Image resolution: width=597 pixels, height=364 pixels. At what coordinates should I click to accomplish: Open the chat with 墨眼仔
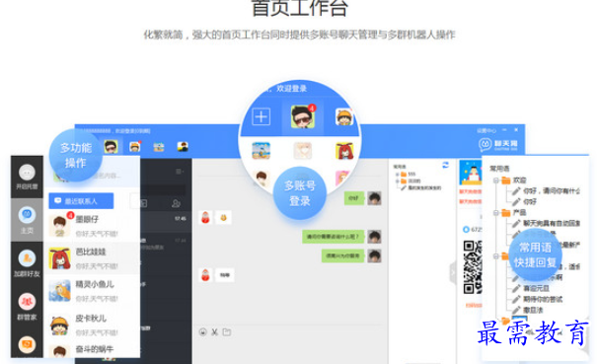point(92,226)
